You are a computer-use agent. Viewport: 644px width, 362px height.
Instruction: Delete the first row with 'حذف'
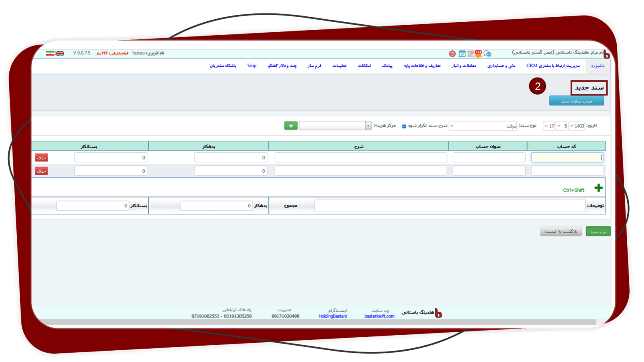click(x=41, y=158)
